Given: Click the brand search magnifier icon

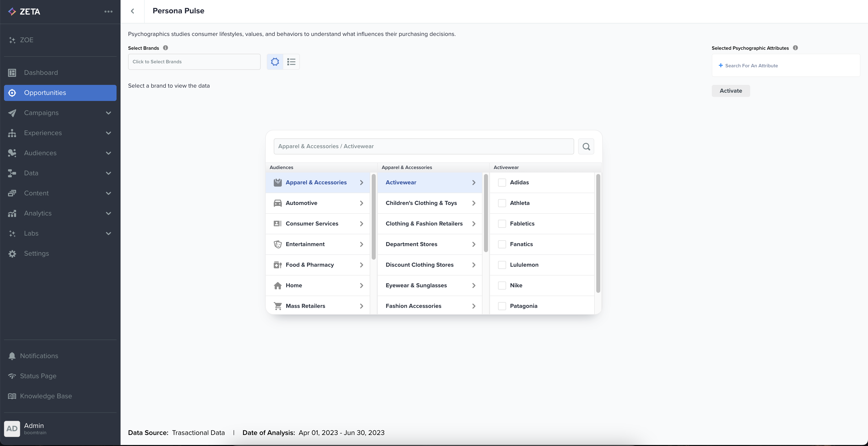Looking at the screenshot, I should pyautogui.click(x=586, y=147).
